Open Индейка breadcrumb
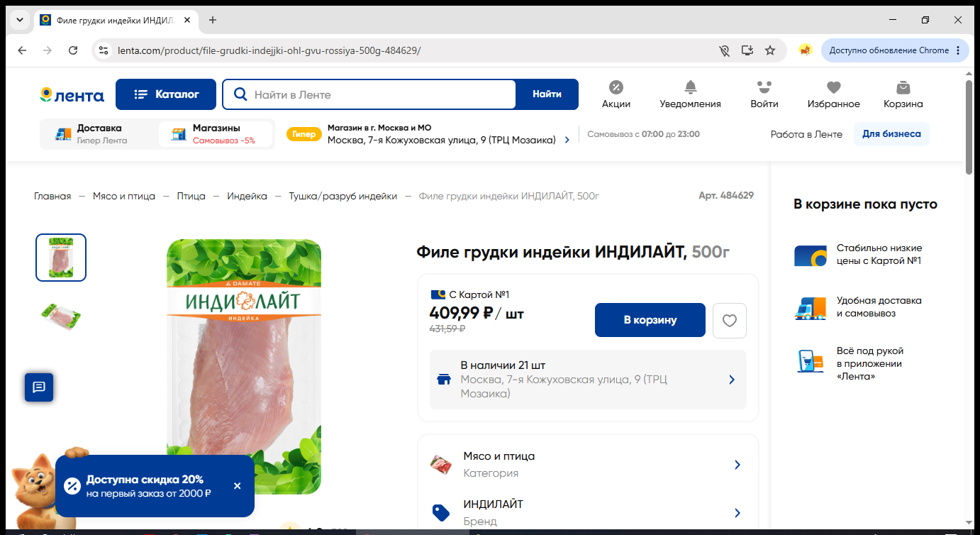Image resolution: width=980 pixels, height=535 pixels. point(247,196)
